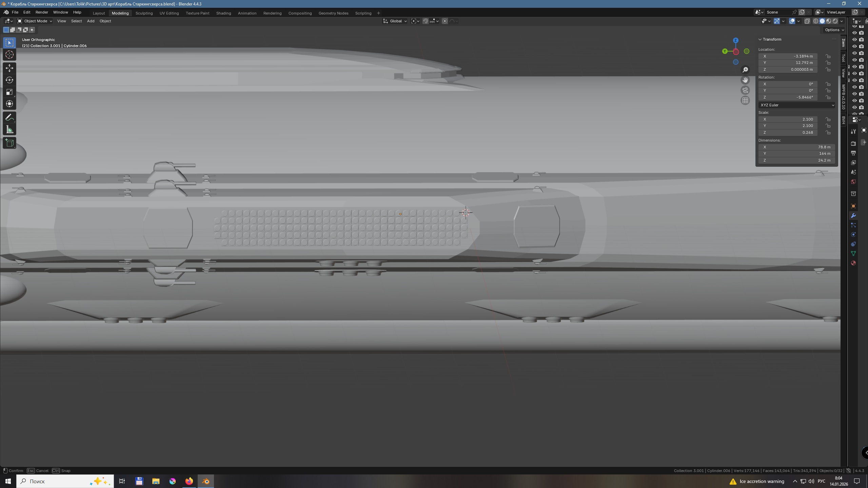The image size is (868, 488).
Task: Open the Render menu
Action: point(42,12)
